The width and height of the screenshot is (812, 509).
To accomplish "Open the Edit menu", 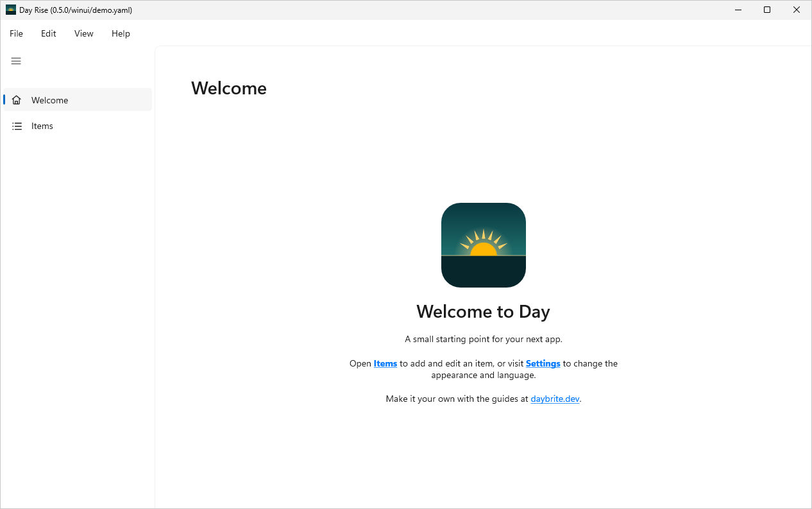I will pos(49,33).
